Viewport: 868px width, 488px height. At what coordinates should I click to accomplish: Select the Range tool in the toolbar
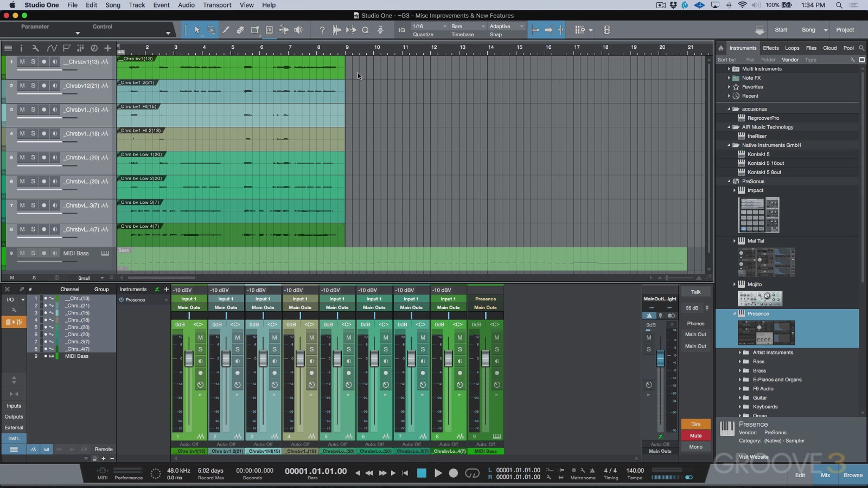[212, 30]
